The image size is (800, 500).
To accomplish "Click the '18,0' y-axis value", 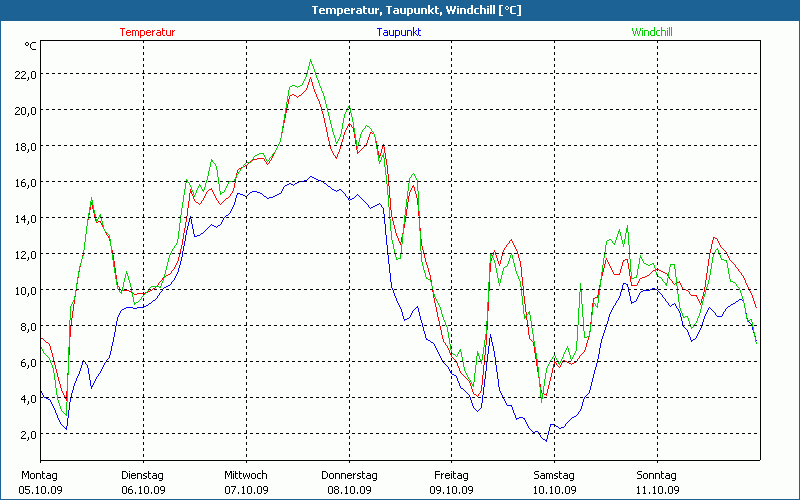I will click(26, 146).
